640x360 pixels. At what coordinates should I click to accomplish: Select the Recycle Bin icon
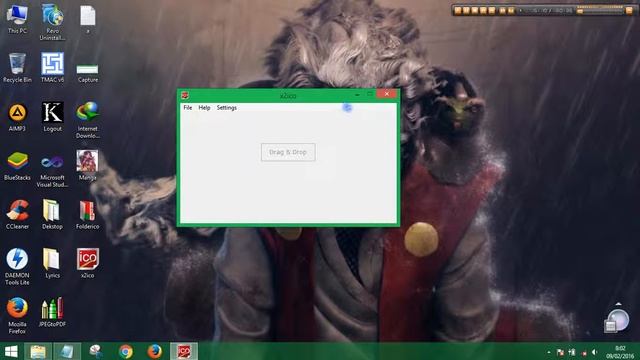tap(17, 68)
